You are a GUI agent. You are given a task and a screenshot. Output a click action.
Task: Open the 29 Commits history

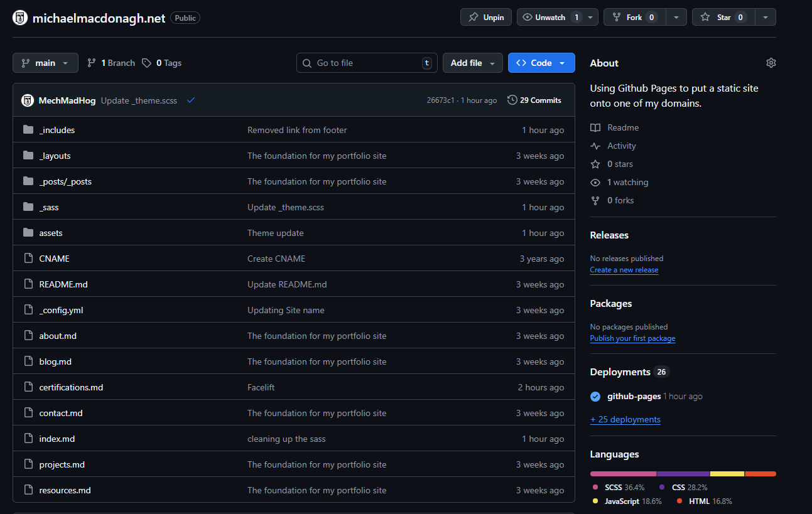pos(534,100)
